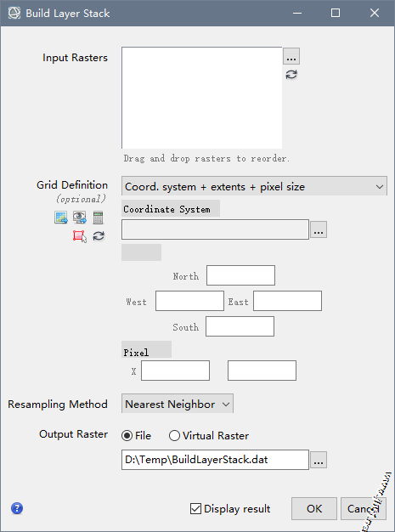Refresh the Input Rasters list

pos(291,75)
